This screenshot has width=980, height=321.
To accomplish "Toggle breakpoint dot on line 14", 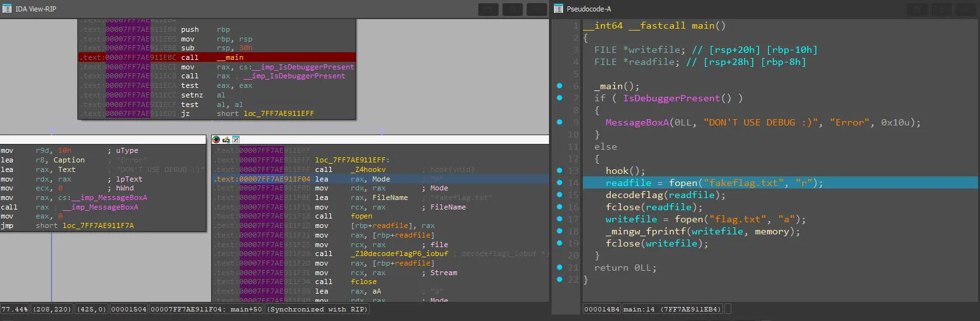I will click(559, 183).
